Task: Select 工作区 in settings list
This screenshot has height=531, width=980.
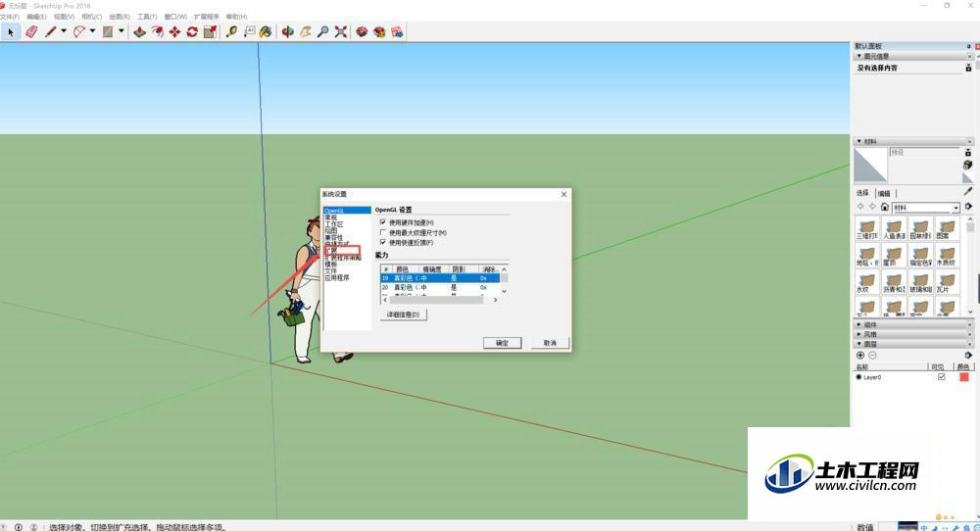Action: click(x=334, y=223)
